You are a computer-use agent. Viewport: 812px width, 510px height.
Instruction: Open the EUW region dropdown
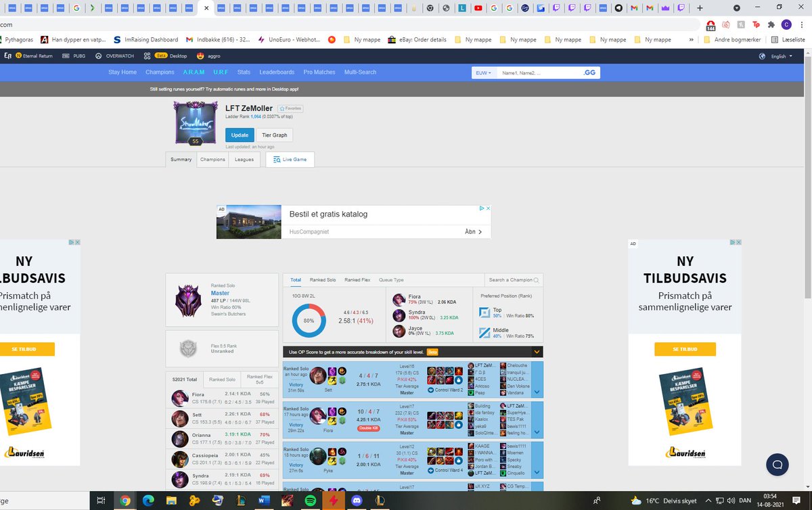483,72
